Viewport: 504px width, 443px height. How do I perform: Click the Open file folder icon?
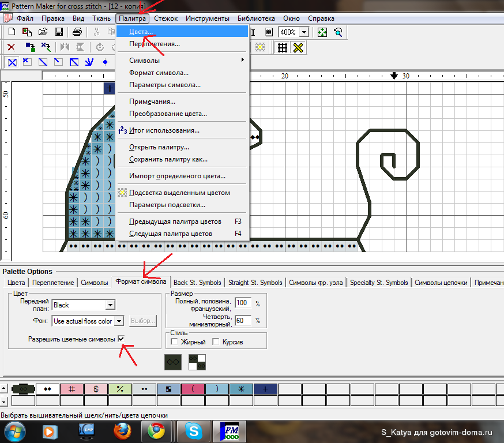(43, 32)
